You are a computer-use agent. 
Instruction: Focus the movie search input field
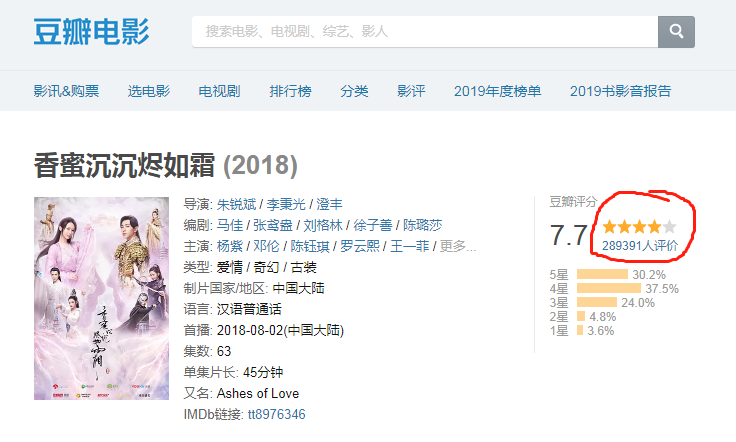(425, 31)
